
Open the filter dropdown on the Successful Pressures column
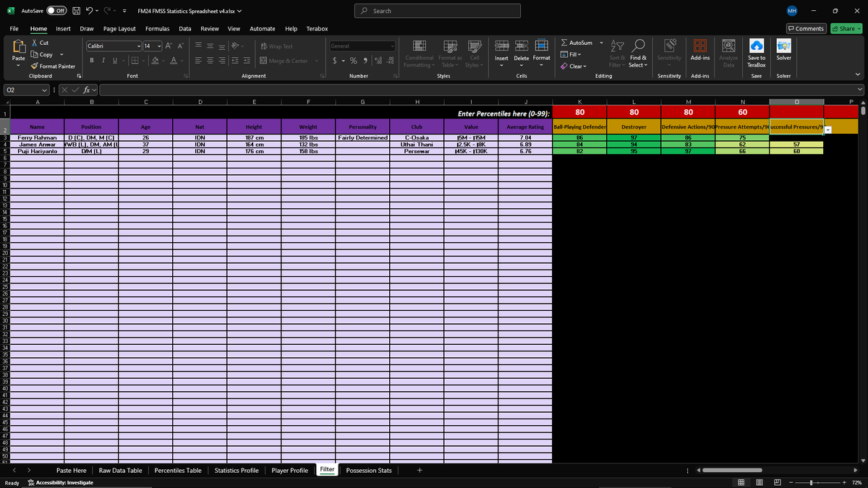(x=827, y=129)
